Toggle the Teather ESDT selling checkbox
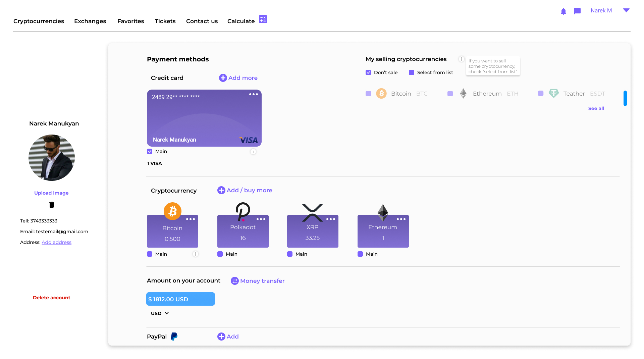This screenshot has width=644, height=359. click(541, 93)
